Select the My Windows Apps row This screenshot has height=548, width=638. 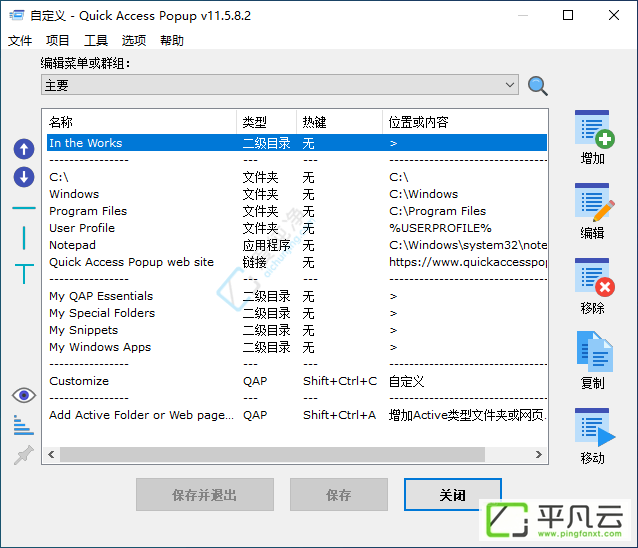pyautogui.click(x=297, y=347)
